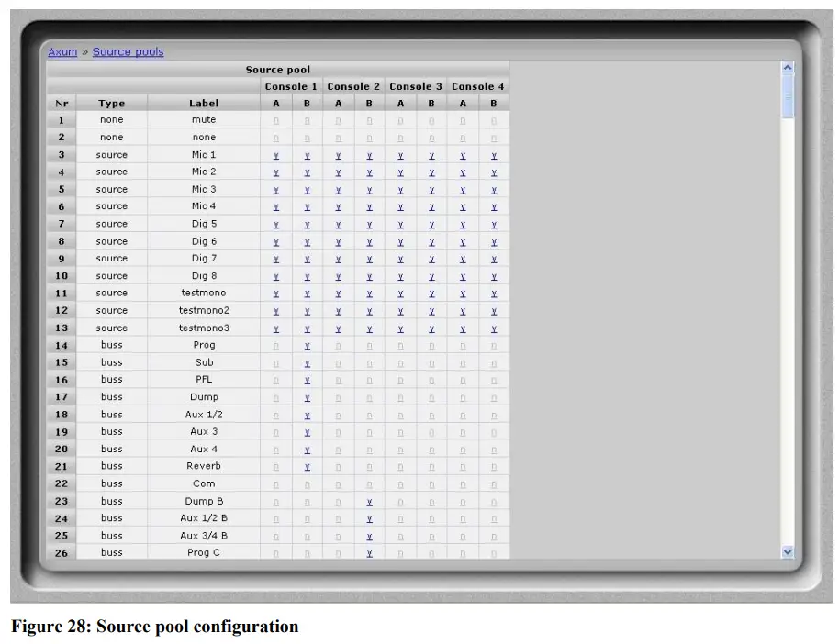The width and height of the screenshot is (839, 644).
Task: Select the Prog C label cell
Action: (x=204, y=552)
